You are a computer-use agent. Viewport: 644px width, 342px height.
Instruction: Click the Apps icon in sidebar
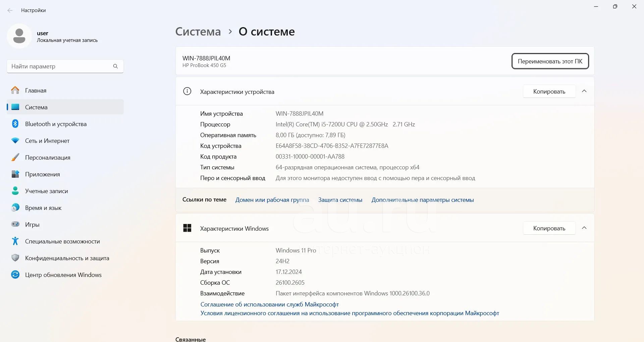15,174
